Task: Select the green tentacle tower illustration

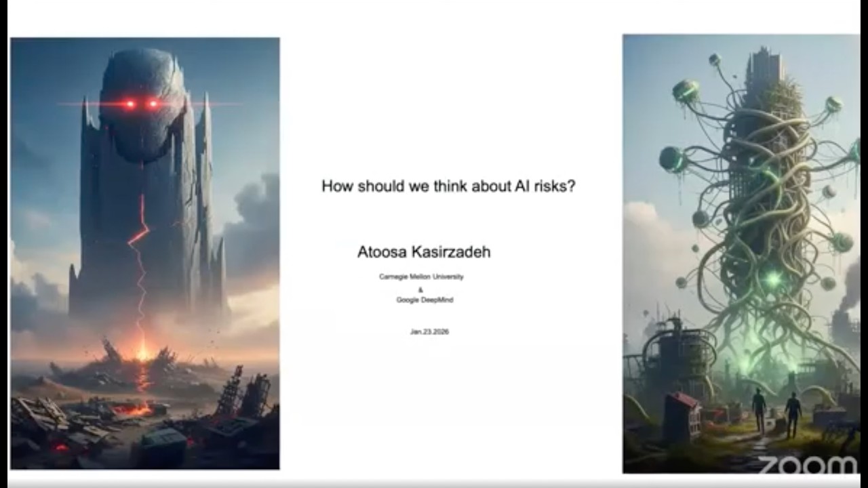Action: [x=741, y=253]
